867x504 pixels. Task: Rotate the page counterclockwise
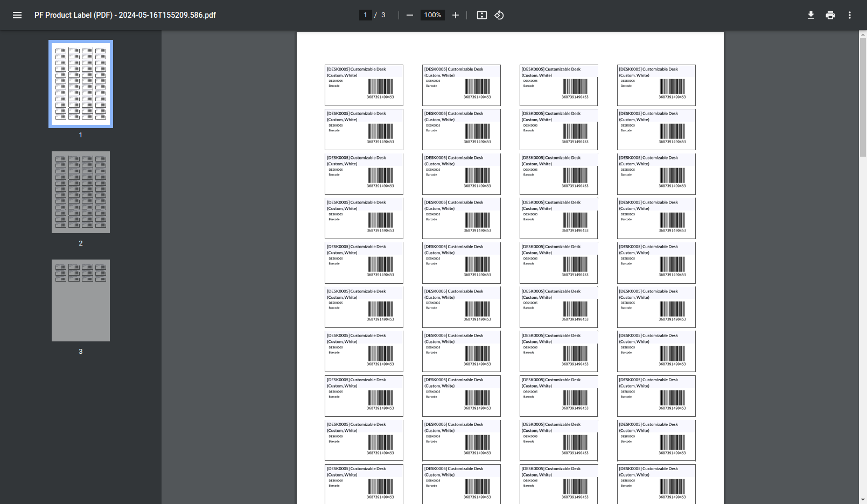(x=498, y=15)
